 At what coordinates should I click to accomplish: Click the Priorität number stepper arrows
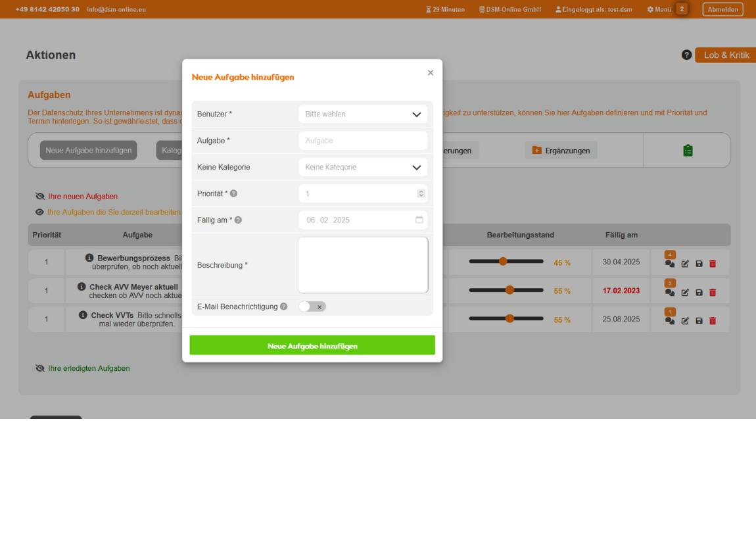click(x=421, y=193)
